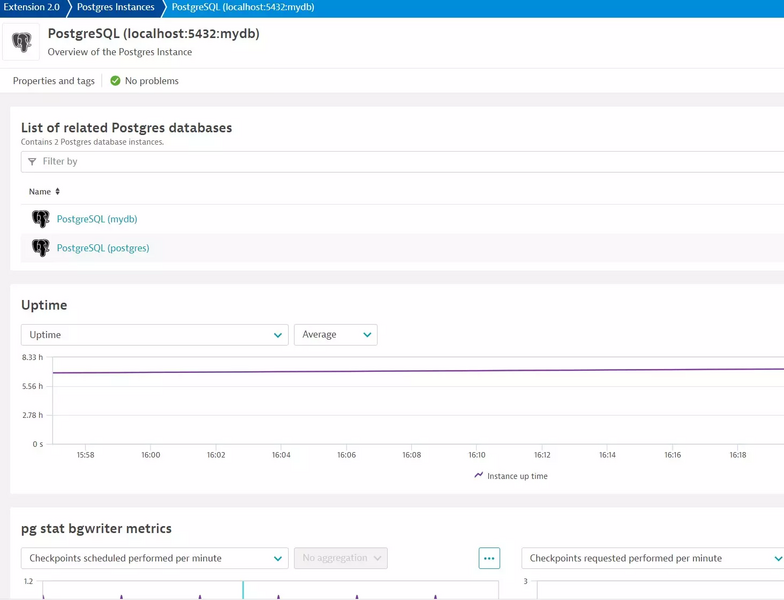Click the green No problems checkmark icon

point(115,81)
